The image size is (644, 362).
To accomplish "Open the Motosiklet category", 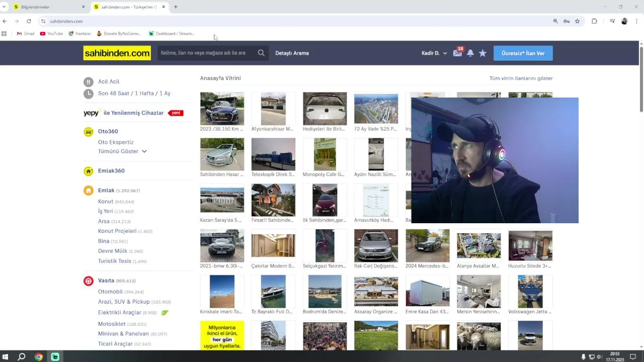I will pyautogui.click(x=112, y=324).
